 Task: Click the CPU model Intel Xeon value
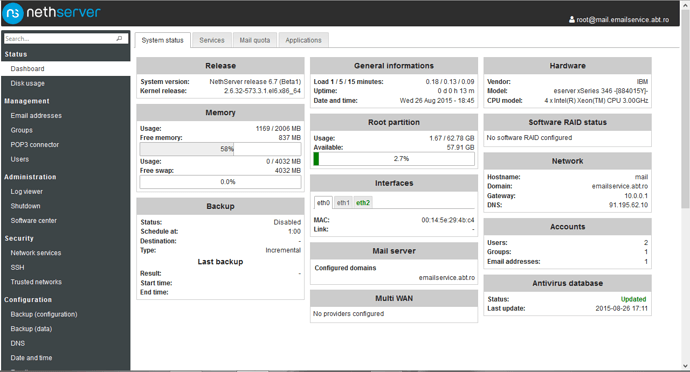(596, 100)
